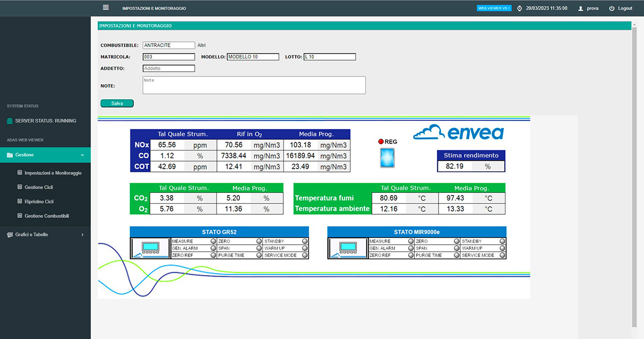This screenshot has width=644, height=339.
Task: Click the WEB VIEWER V5.1 badge
Action: point(494,8)
